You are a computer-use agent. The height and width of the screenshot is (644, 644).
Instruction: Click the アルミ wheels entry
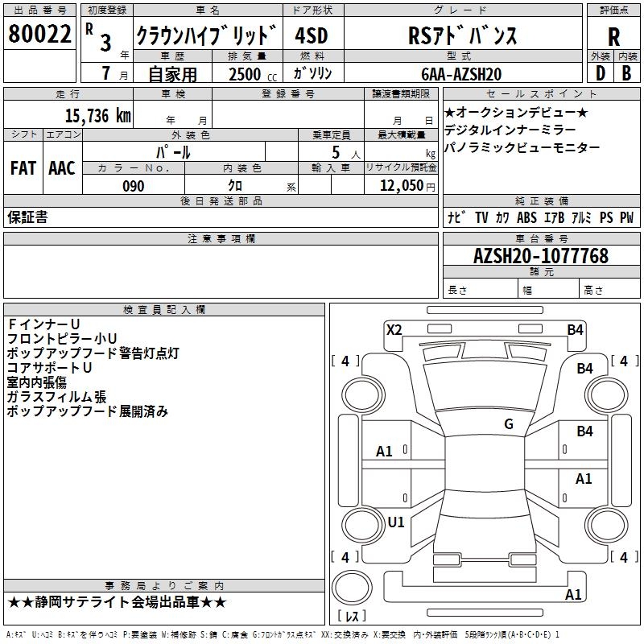(581, 217)
